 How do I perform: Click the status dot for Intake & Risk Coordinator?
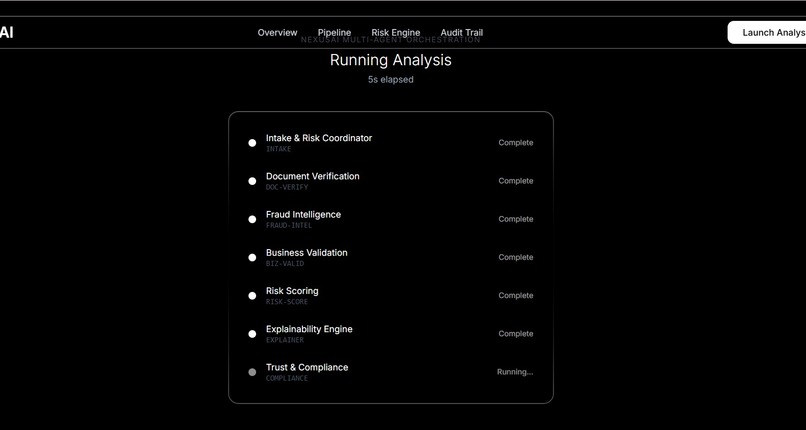coord(252,143)
